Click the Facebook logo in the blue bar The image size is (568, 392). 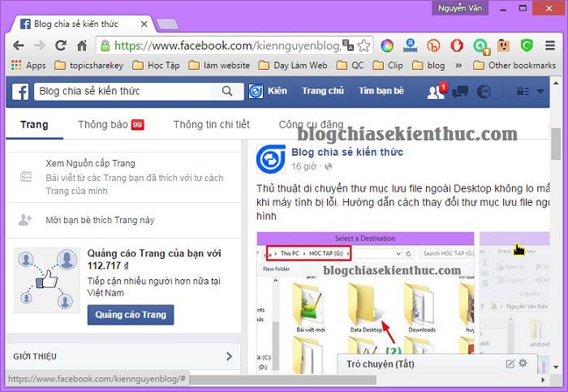coord(20,91)
